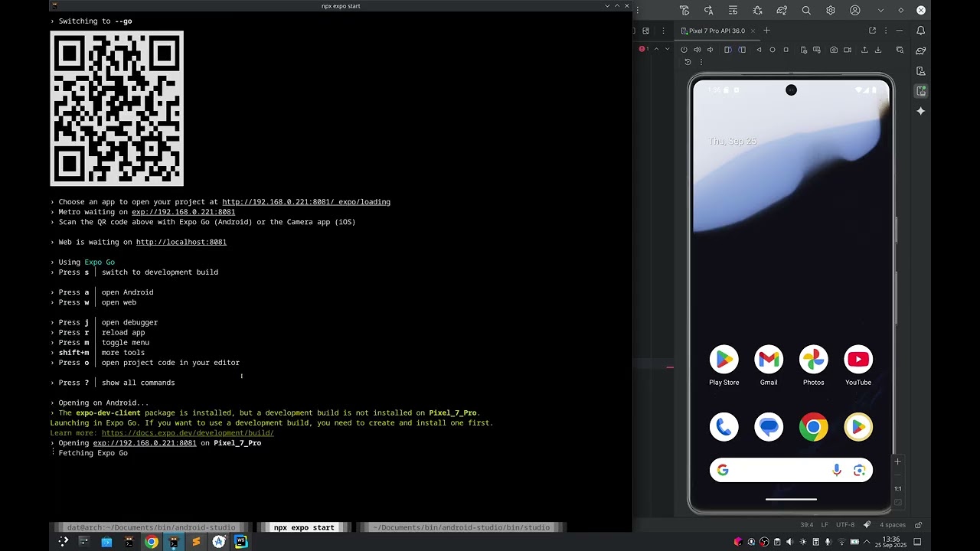Open Google Lens from emulator search bar
The height and width of the screenshot is (551, 980).
[x=859, y=470]
